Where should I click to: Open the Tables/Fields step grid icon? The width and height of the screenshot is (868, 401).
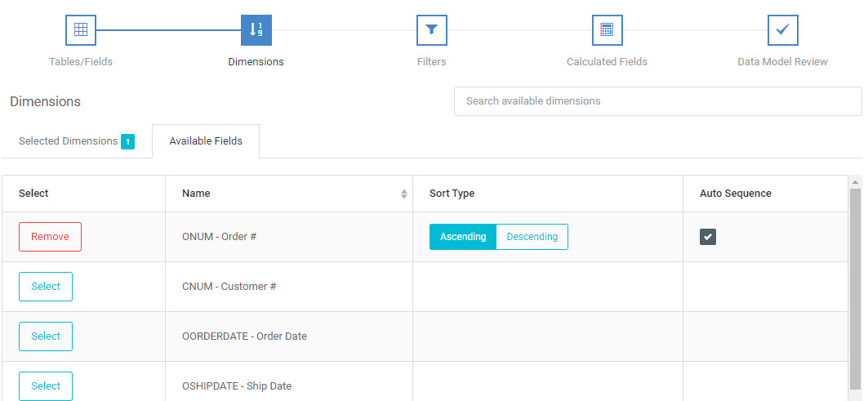pos(81,30)
